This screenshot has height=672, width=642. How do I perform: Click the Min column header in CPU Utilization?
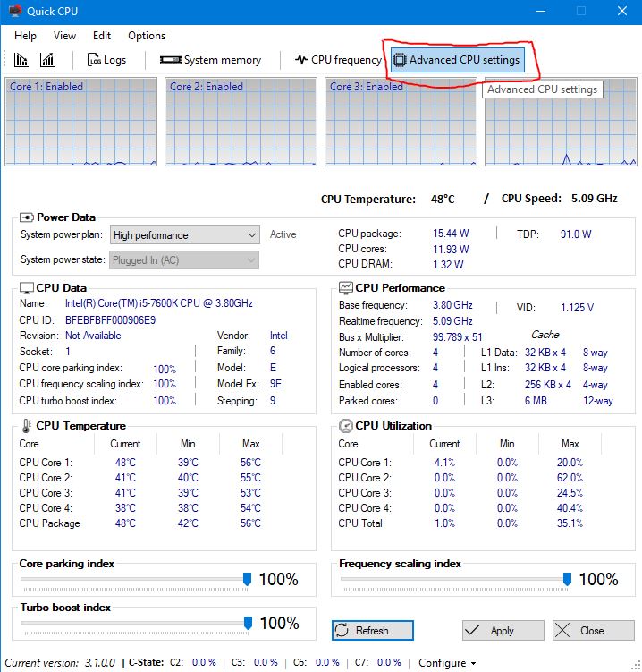click(x=507, y=444)
